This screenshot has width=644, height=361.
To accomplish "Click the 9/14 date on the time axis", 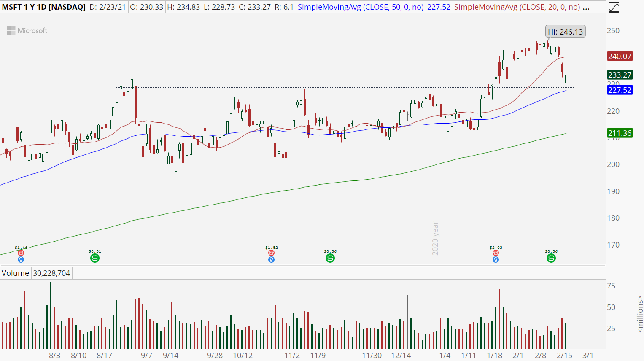I will click(171, 355).
